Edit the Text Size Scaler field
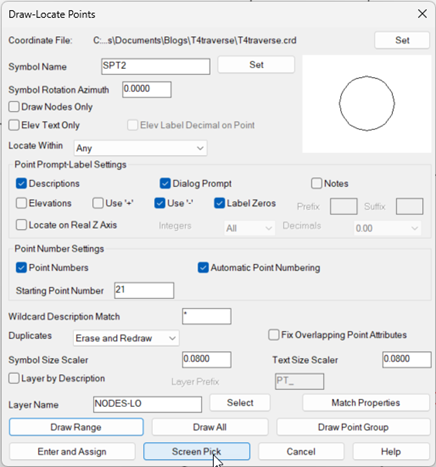 point(407,360)
